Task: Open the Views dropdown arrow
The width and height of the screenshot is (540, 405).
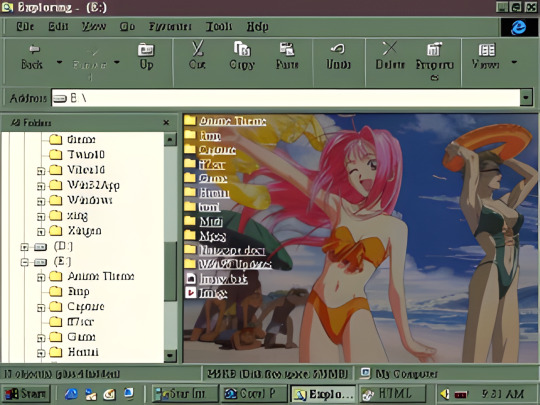Action: [514, 62]
